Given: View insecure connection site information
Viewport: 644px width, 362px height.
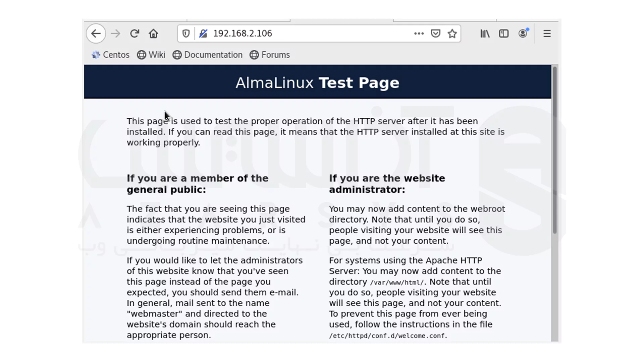Looking at the screenshot, I should [x=203, y=34].
